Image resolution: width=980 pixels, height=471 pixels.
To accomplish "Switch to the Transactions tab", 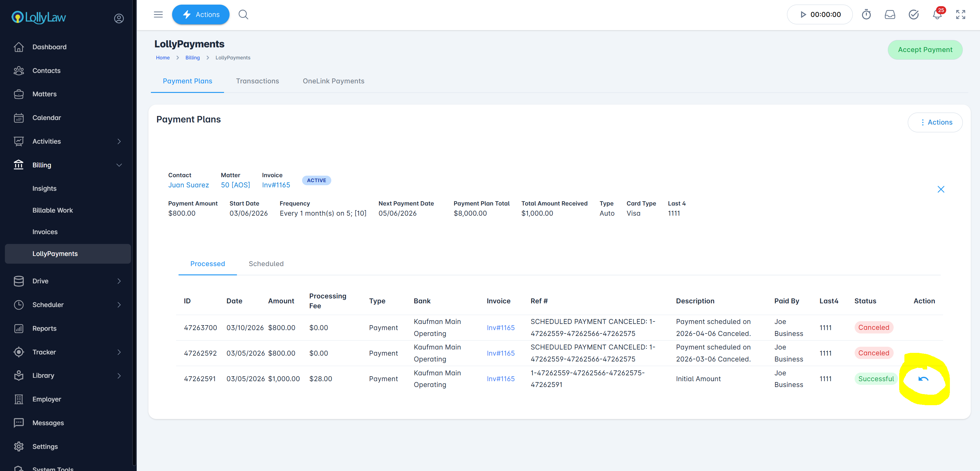I will coord(257,81).
